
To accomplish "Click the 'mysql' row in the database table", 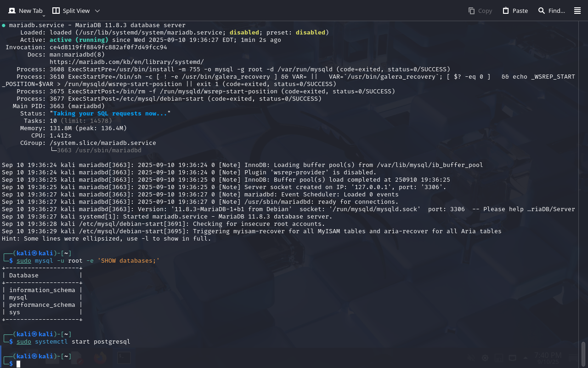I will pyautogui.click(x=42, y=298).
